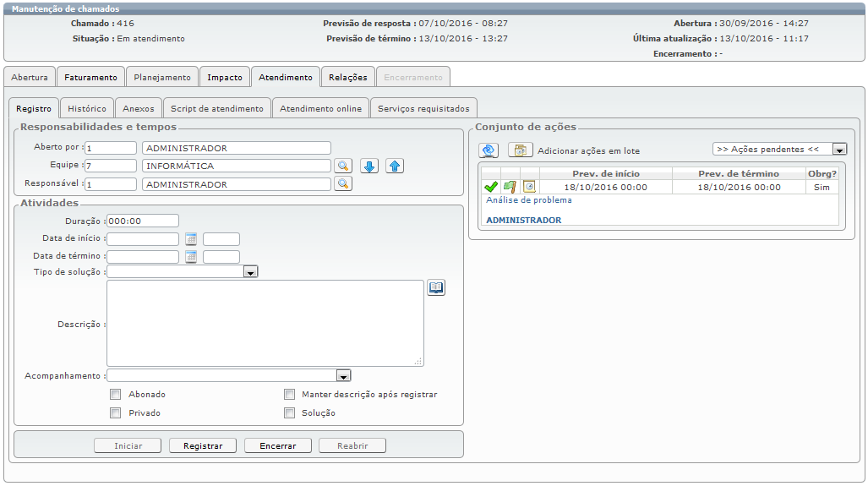Click the Responsável search magnifier icon
The width and height of the screenshot is (868, 486).
point(343,183)
